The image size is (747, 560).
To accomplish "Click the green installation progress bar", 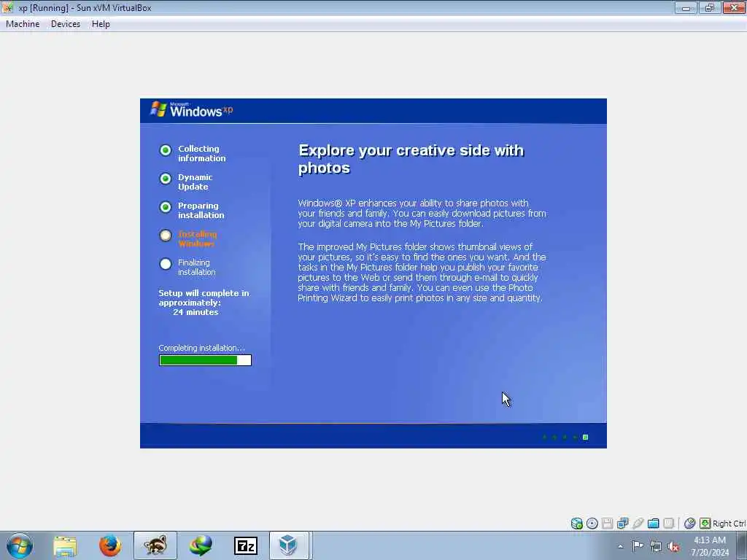I will (x=205, y=360).
